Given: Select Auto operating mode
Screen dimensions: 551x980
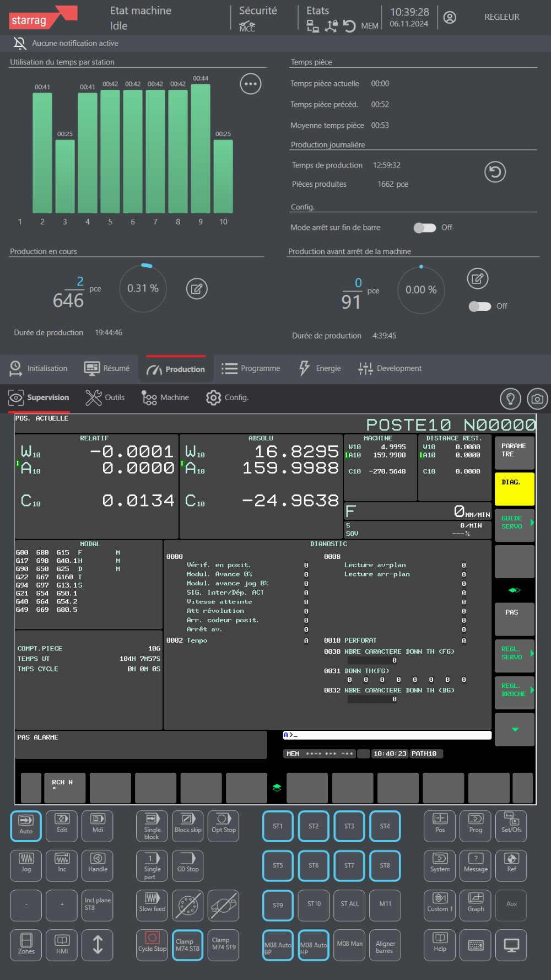Looking at the screenshot, I should [x=26, y=826].
